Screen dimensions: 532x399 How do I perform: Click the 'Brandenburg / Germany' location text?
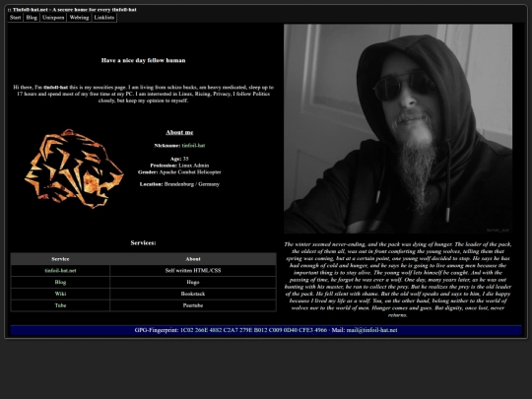tap(192, 184)
